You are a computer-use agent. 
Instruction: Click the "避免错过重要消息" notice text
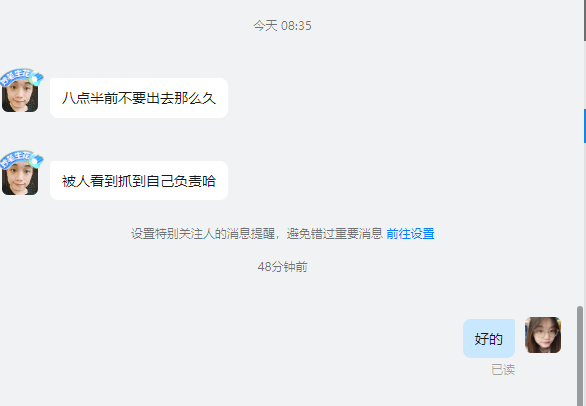(x=334, y=234)
